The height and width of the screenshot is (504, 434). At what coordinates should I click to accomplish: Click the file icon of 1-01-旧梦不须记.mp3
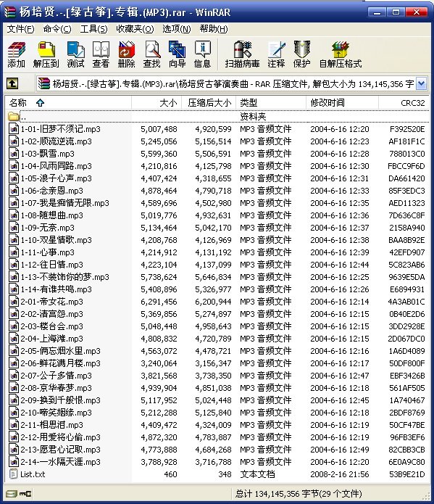pyautogui.click(x=14, y=129)
